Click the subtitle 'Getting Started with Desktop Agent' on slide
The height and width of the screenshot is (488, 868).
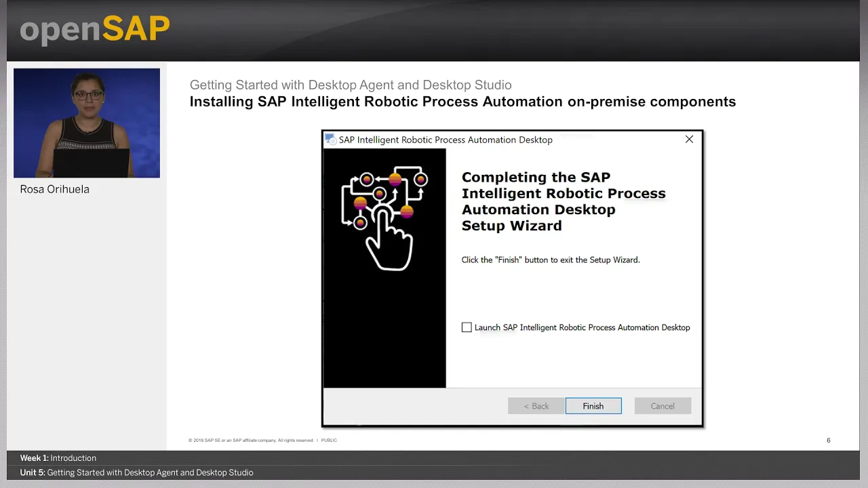click(351, 85)
